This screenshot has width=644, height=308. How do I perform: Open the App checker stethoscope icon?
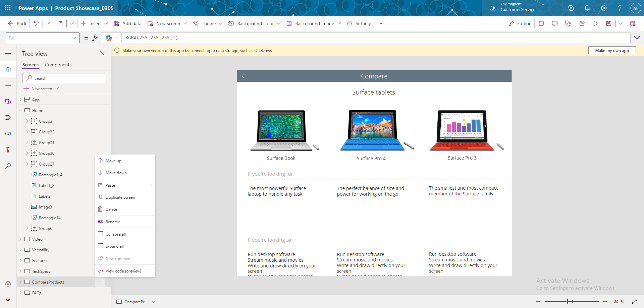568,23
